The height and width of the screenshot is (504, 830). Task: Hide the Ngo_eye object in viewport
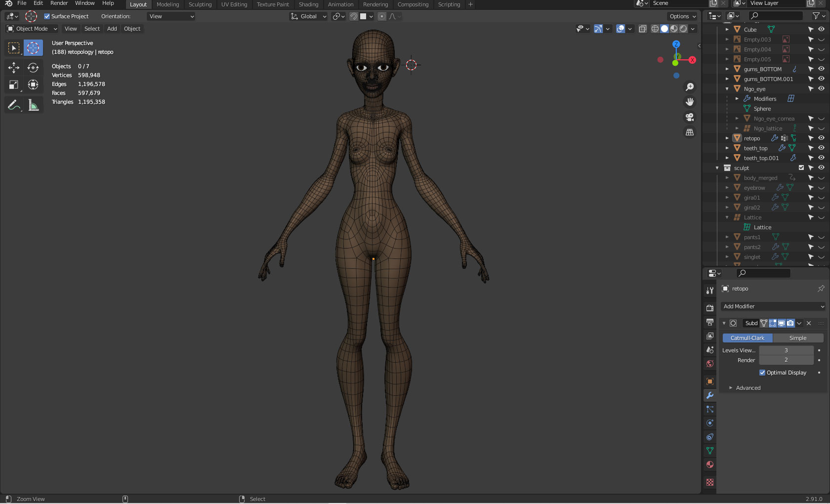[x=821, y=89]
